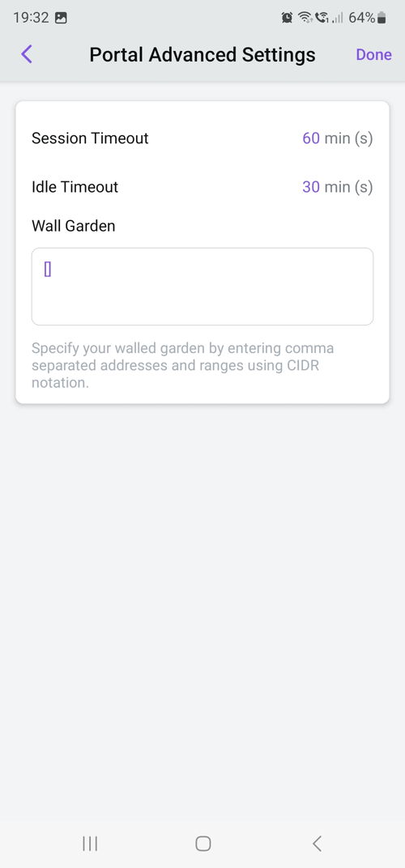
Task: Tap the purple back arrow icon
Action: pyautogui.click(x=27, y=54)
